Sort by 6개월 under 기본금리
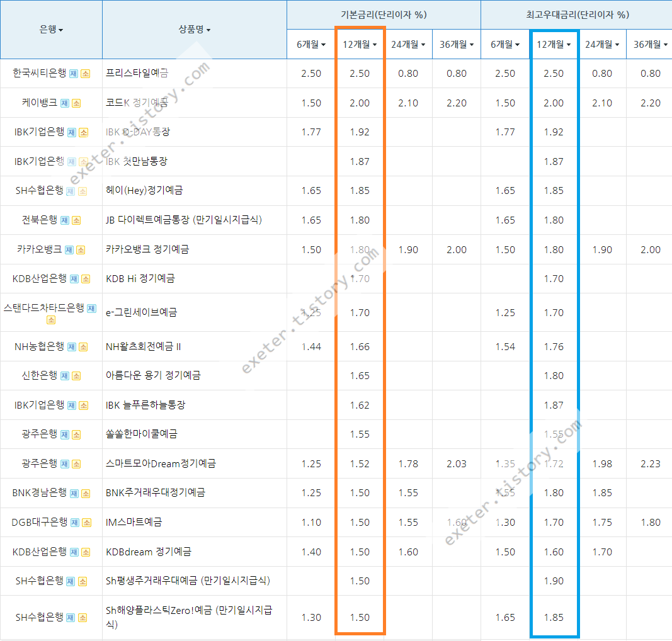 [311, 44]
